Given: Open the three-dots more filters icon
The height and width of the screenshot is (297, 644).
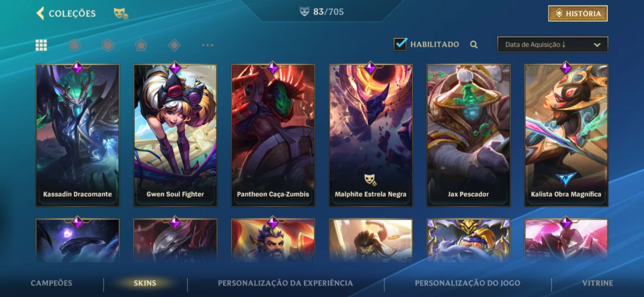Looking at the screenshot, I should click(207, 45).
